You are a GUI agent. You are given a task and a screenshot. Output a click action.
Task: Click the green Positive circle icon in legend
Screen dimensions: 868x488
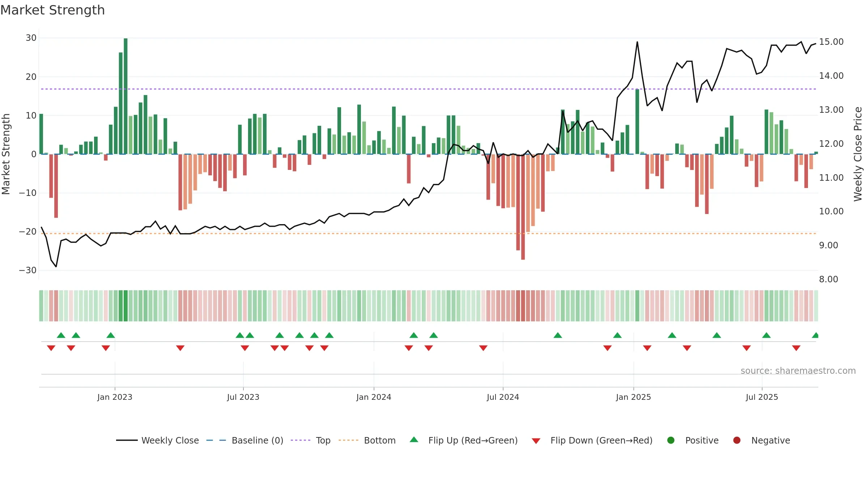tap(671, 440)
